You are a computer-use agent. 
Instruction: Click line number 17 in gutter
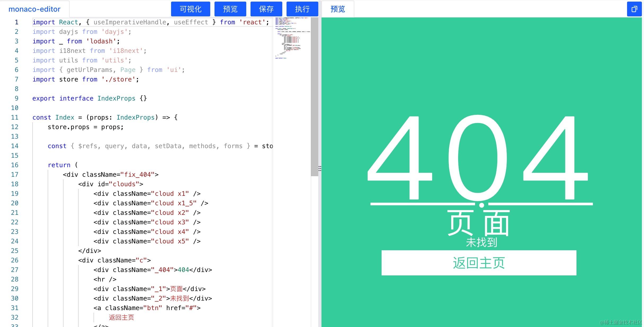15,175
